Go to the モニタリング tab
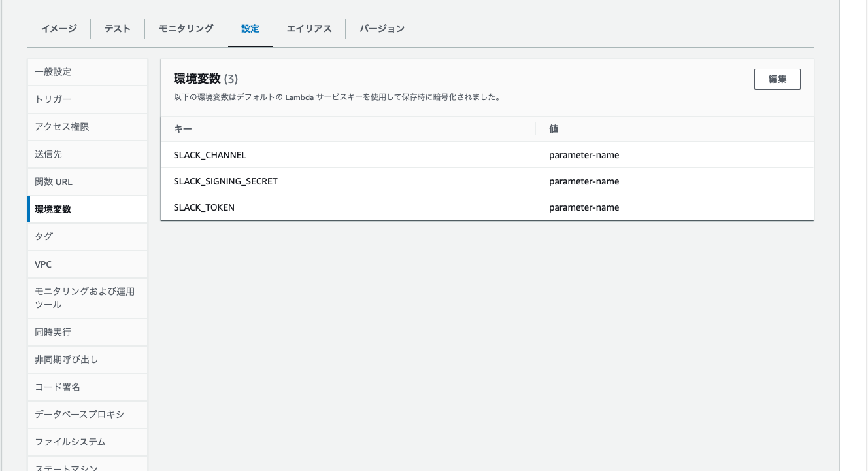 point(186,29)
